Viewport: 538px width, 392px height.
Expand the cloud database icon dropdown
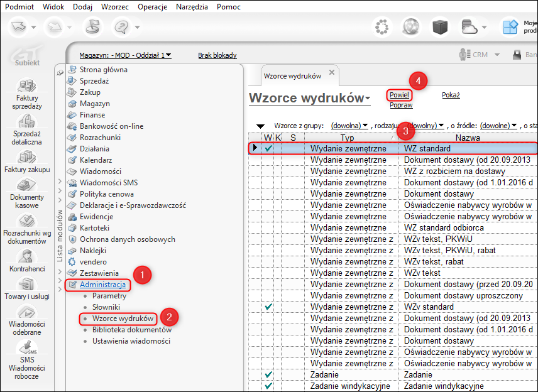484,28
